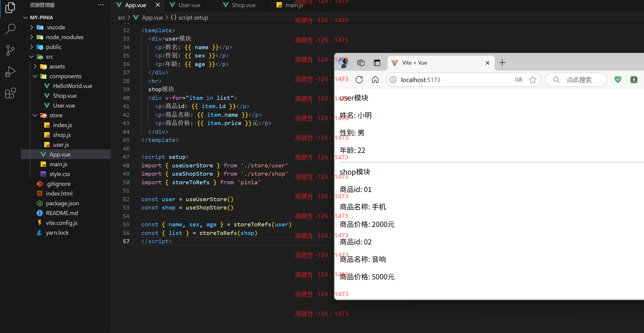The height and width of the screenshot is (333, 644).
Task: Open index.html in the explorer
Action: [59, 193]
